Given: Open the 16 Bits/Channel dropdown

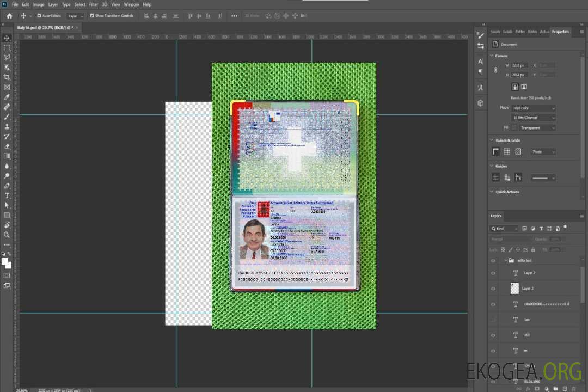Looking at the screenshot, I should (533, 118).
